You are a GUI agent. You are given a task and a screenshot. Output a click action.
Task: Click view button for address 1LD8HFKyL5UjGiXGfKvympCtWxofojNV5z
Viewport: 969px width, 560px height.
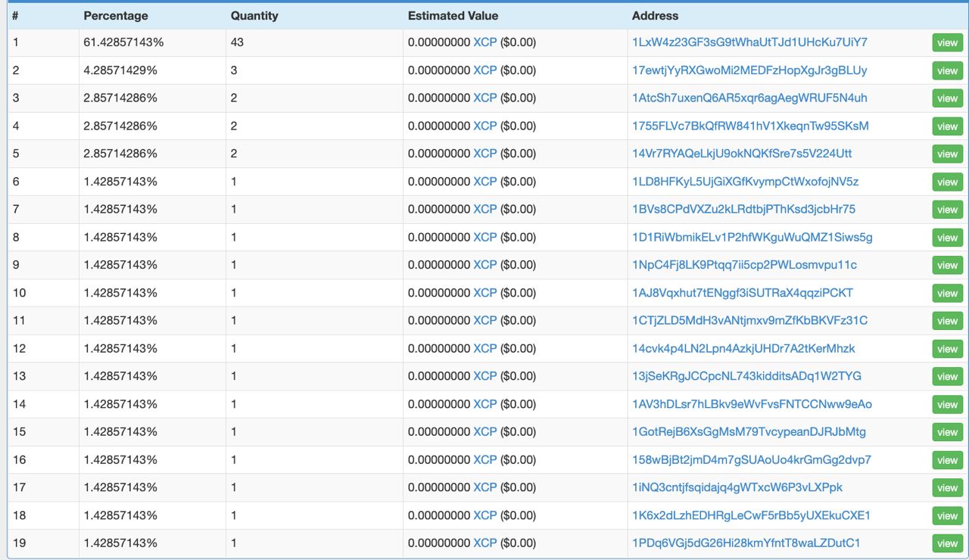[x=947, y=182]
